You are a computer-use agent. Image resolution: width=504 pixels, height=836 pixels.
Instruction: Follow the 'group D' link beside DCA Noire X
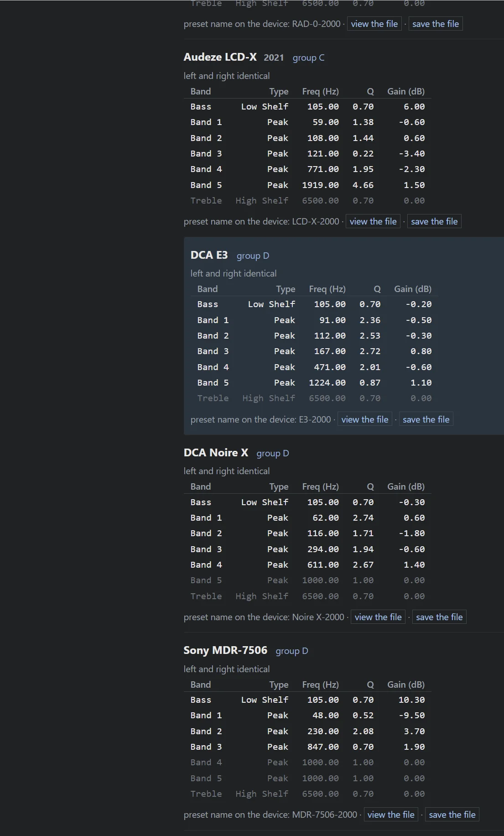coord(273,453)
